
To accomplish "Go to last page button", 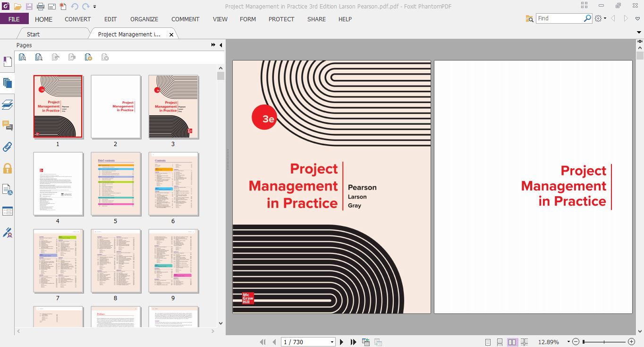I will tap(353, 342).
